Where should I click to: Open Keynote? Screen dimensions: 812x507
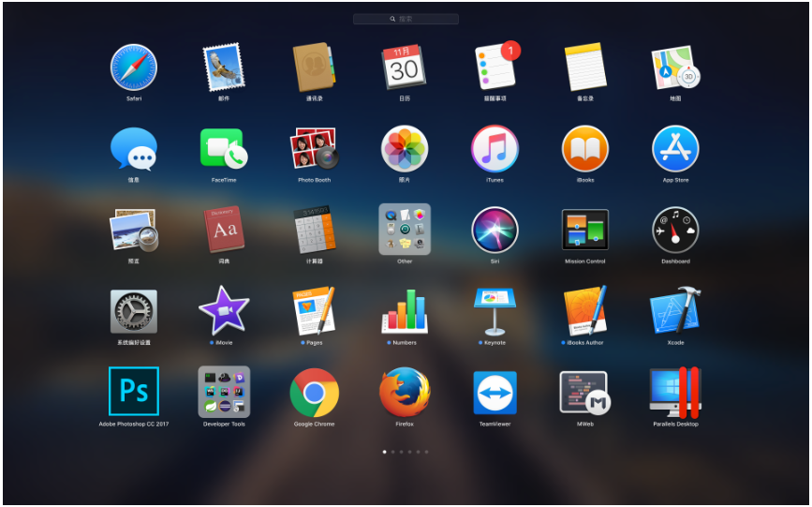pos(495,311)
